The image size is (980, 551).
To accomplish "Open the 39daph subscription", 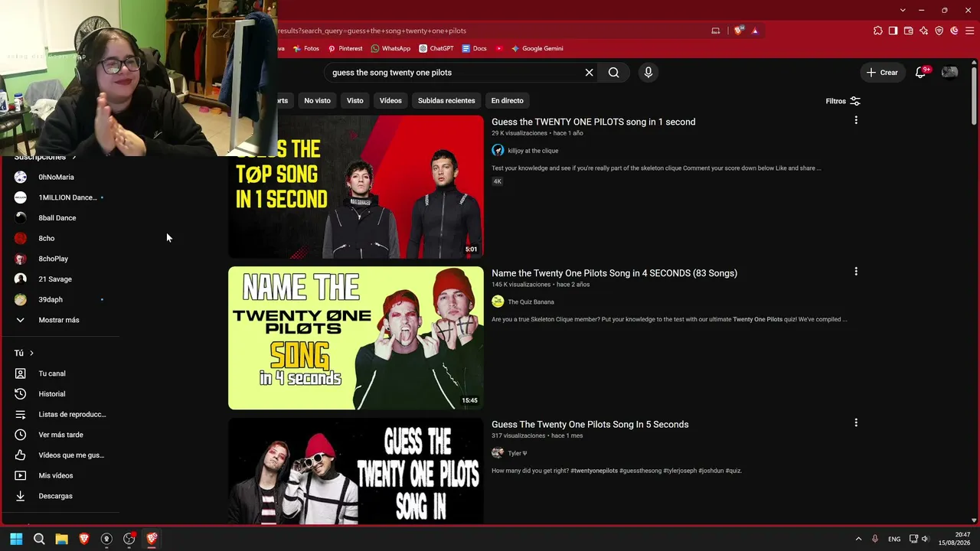I will click(x=60, y=300).
